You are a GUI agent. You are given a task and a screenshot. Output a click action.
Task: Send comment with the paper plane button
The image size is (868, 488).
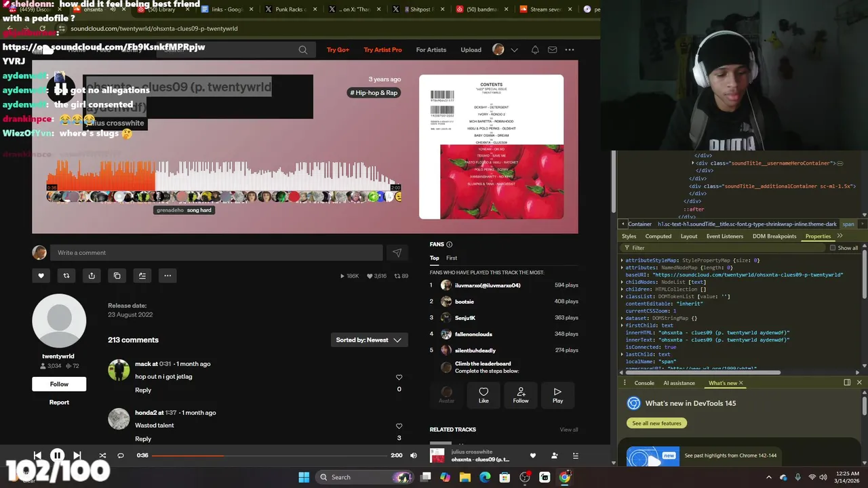[x=397, y=253]
